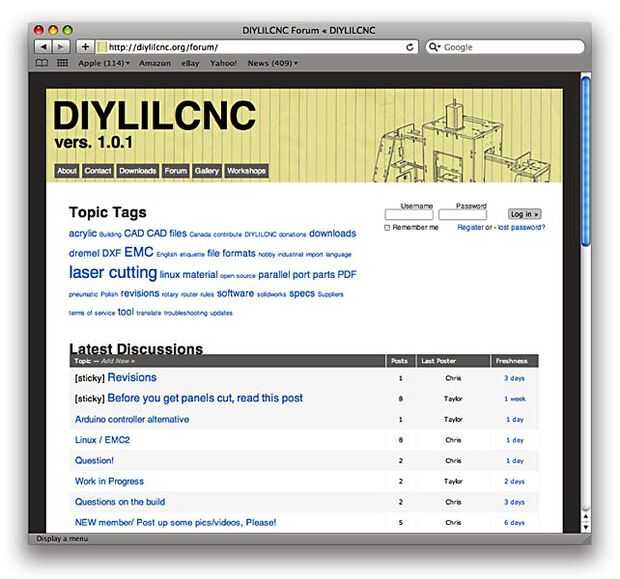
Task: Open the Forum page tab
Action: coord(176,171)
